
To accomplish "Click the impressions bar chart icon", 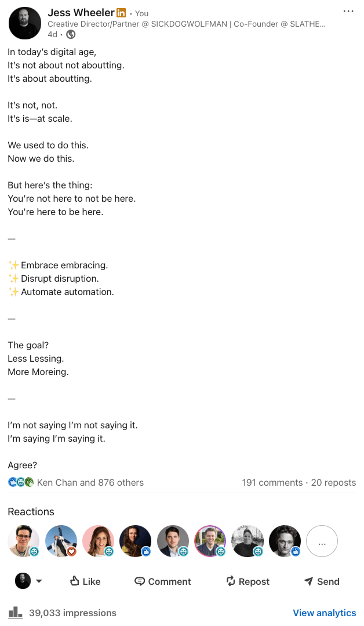I will tap(15, 612).
